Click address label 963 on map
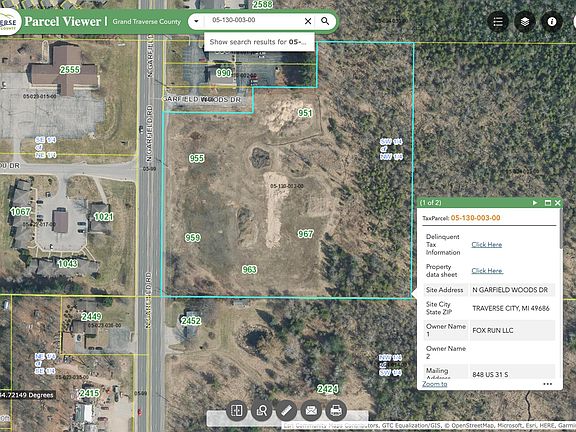 click(249, 270)
